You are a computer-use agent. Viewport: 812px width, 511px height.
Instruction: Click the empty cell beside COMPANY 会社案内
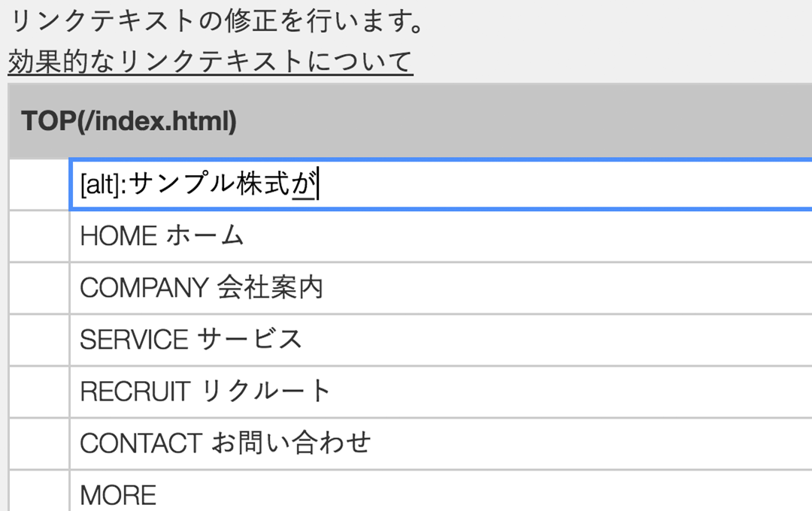[x=38, y=287]
